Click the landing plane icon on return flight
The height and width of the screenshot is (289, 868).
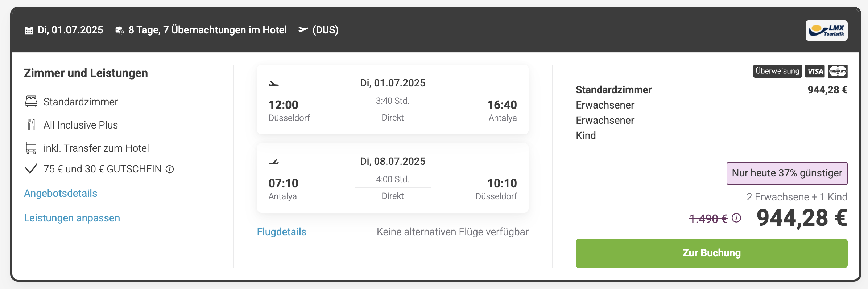click(274, 162)
